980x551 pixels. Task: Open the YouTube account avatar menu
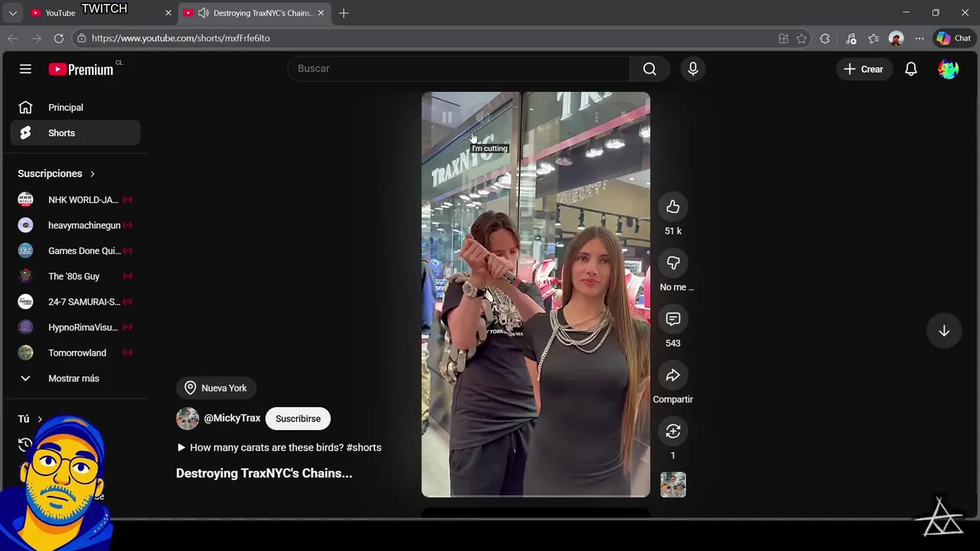[x=948, y=69]
